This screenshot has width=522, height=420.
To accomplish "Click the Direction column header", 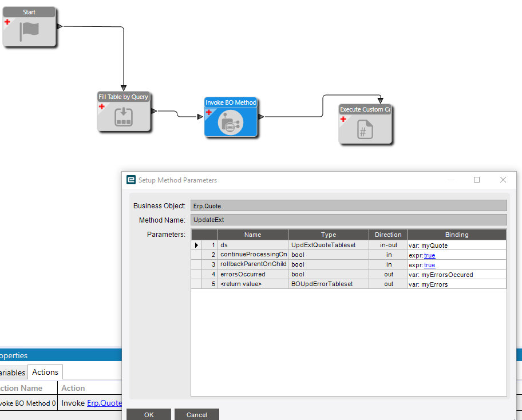I will (388, 235).
